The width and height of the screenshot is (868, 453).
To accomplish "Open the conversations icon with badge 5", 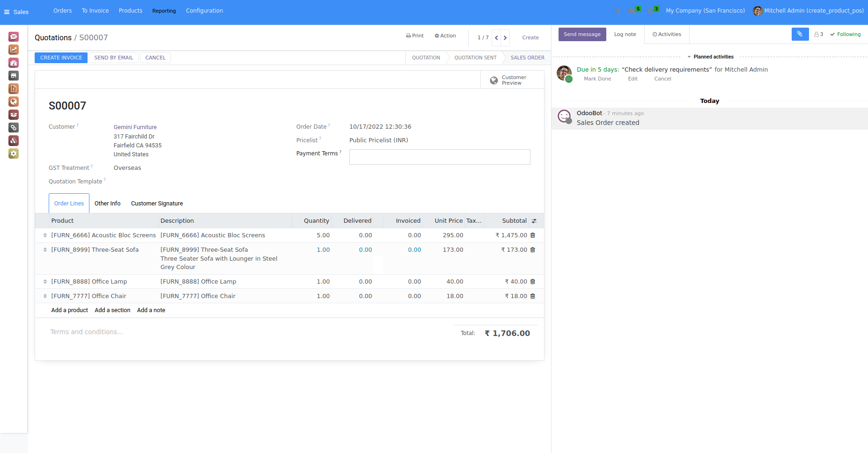I will click(x=633, y=11).
